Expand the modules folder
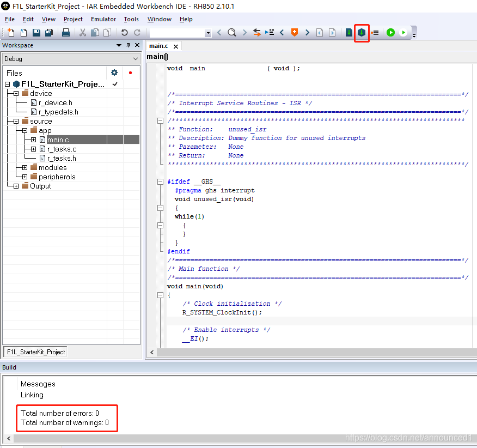The image size is (477, 448). pyautogui.click(x=25, y=167)
